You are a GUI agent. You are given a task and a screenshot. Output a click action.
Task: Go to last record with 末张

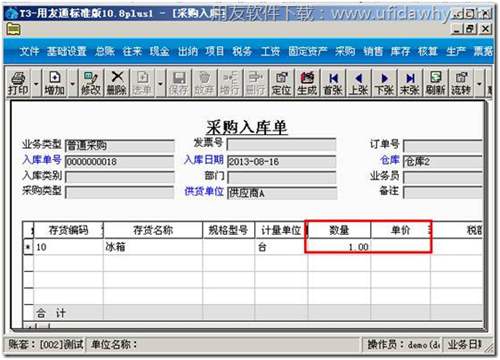(x=410, y=83)
